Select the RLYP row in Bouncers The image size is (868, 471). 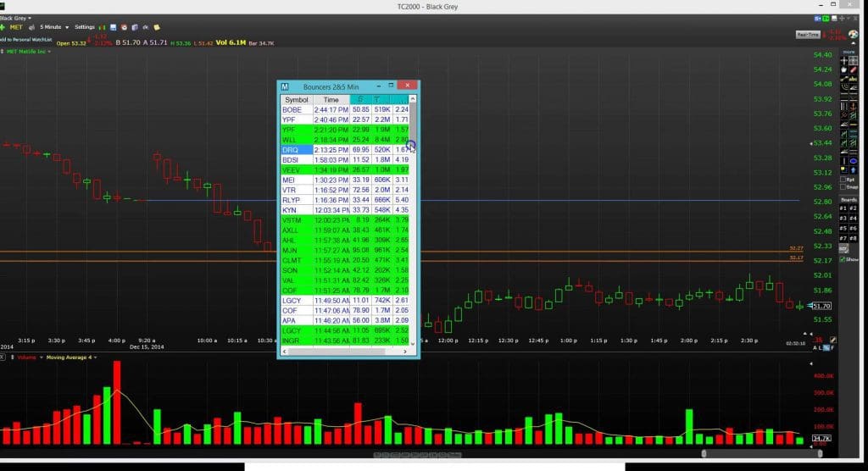[345, 200]
